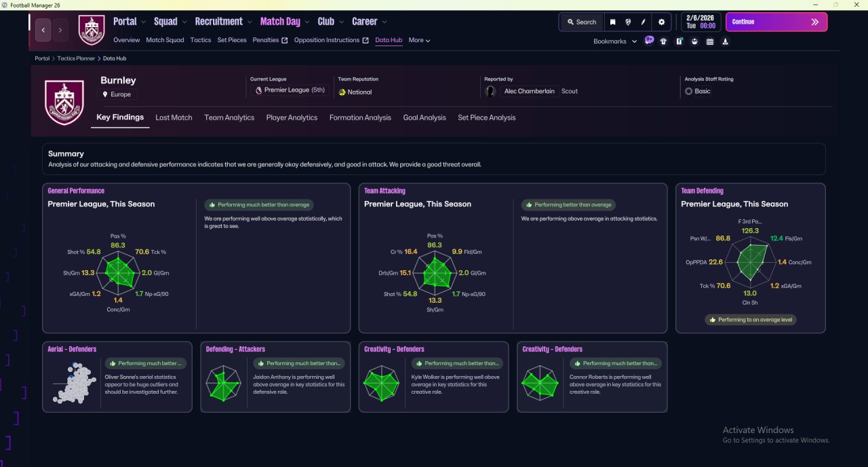Image resolution: width=868 pixels, height=467 pixels.
Task: Click the tactics board icon in bookmarks bar
Action: 679,41
